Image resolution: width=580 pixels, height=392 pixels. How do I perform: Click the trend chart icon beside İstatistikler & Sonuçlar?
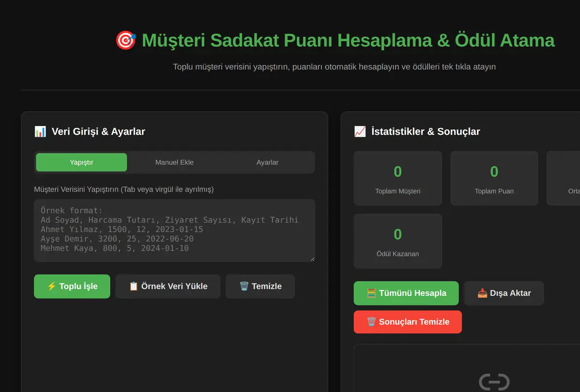click(x=360, y=131)
